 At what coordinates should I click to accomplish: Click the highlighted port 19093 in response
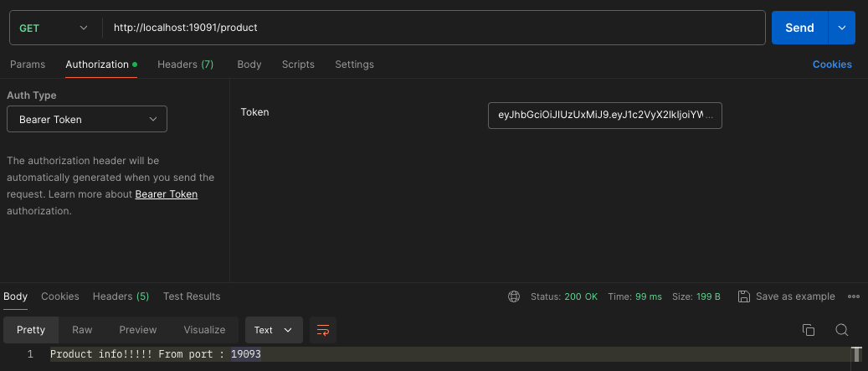pos(246,354)
